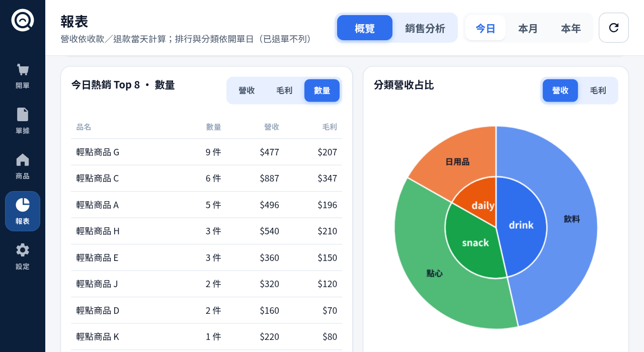Go to 商品 home icon
This screenshot has height=352, width=644.
point(23,159)
